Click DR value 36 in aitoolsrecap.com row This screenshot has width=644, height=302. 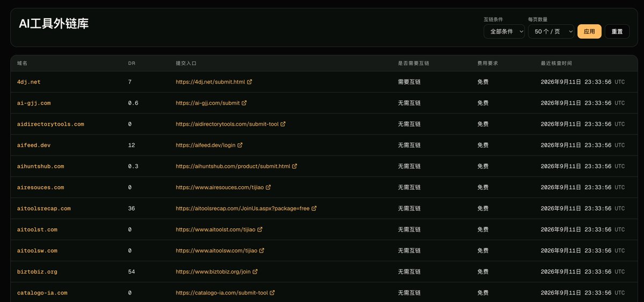pyautogui.click(x=132, y=209)
